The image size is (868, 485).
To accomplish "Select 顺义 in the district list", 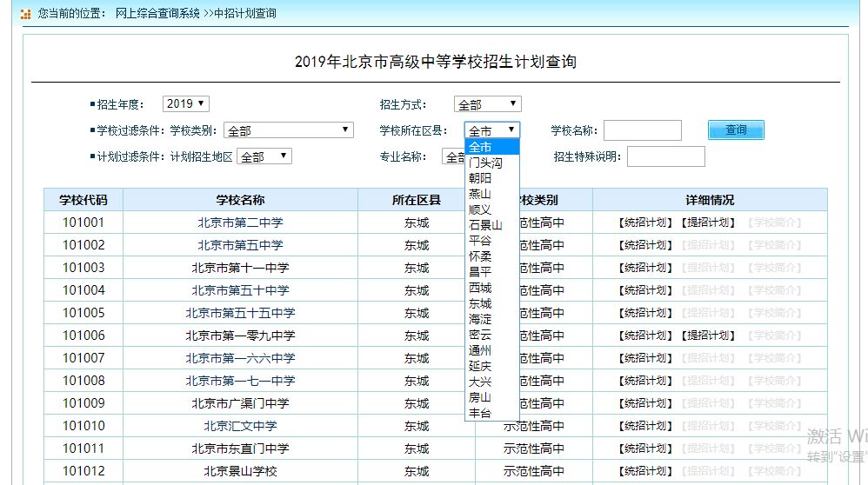I will pos(492,209).
